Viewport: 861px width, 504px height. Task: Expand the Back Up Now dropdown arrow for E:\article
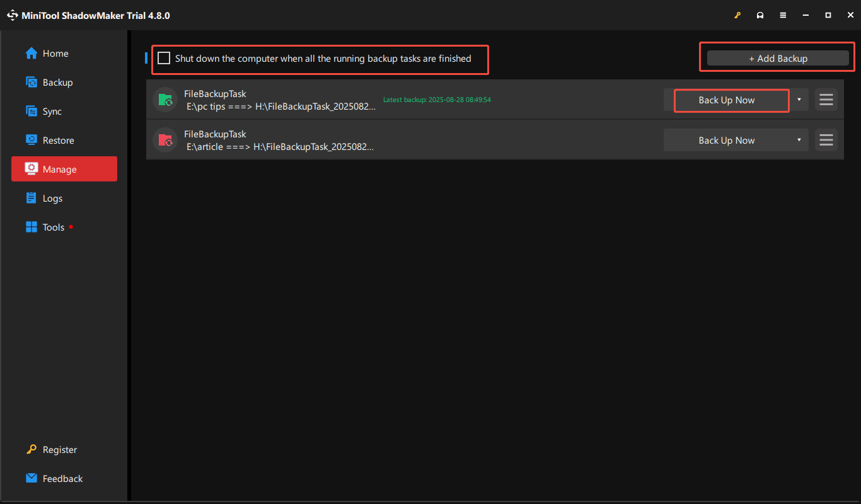(x=799, y=140)
